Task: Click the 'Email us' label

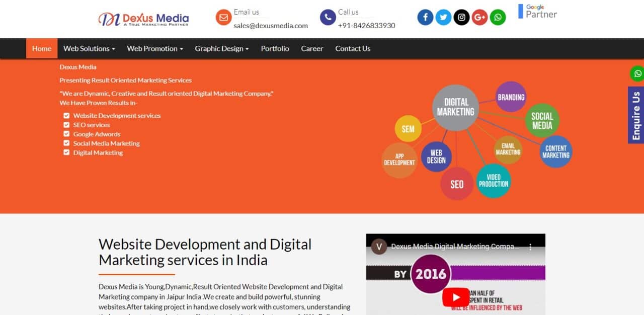Action: [247, 12]
